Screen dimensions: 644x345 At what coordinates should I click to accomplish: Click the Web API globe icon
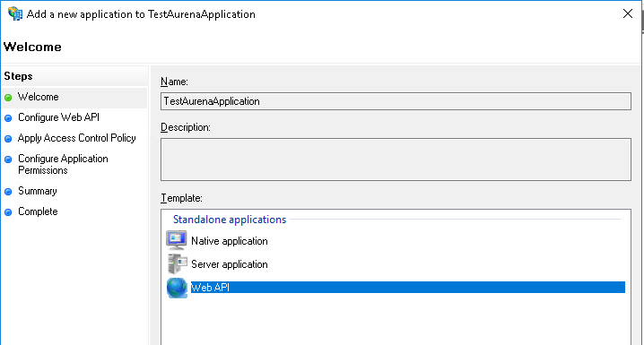pos(177,288)
